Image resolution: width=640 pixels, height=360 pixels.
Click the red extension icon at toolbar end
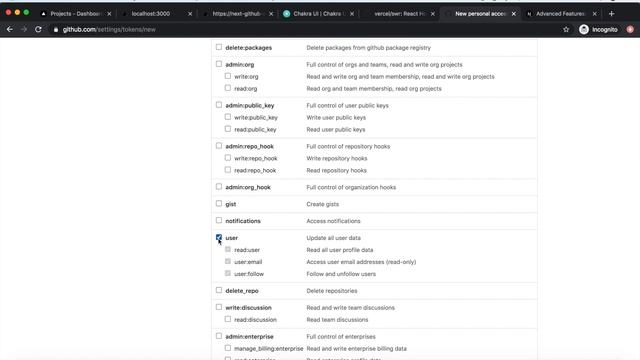click(630, 29)
